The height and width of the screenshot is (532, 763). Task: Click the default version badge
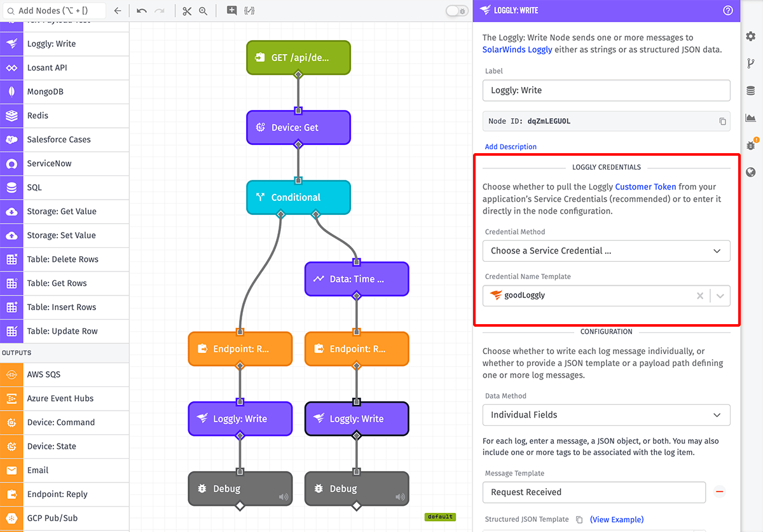[x=440, y=517]
